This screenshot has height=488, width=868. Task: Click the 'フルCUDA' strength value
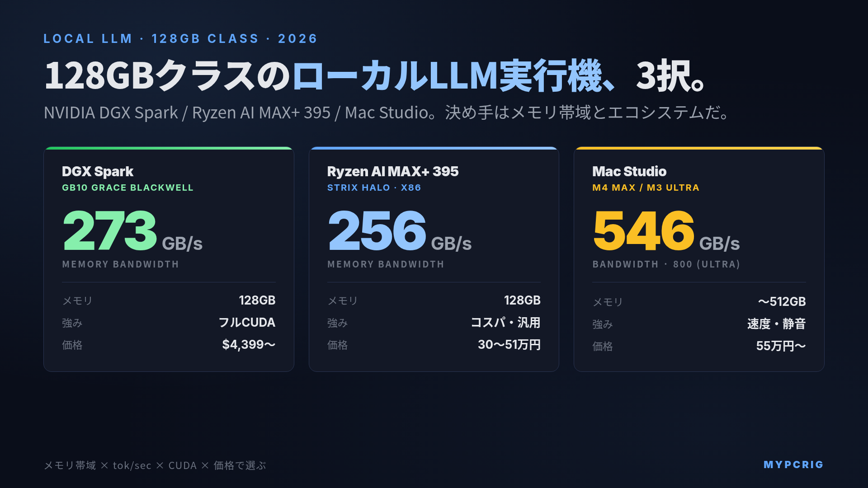(247, 323)
